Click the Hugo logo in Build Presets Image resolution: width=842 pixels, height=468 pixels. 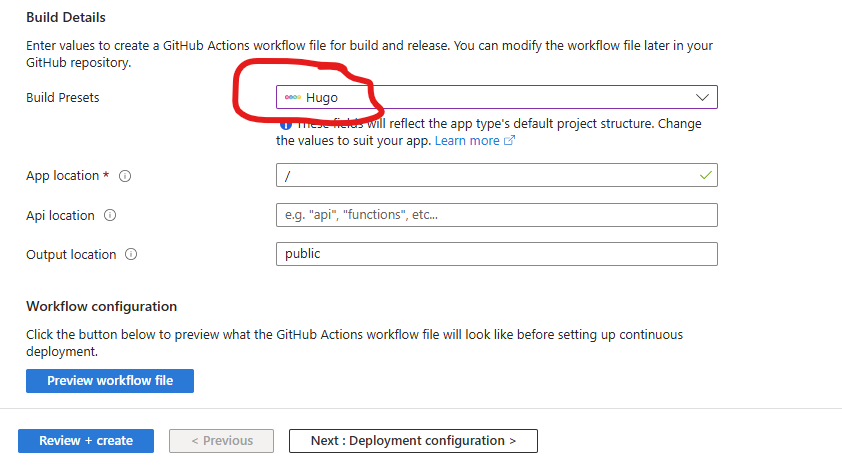(x=292, y=97)
